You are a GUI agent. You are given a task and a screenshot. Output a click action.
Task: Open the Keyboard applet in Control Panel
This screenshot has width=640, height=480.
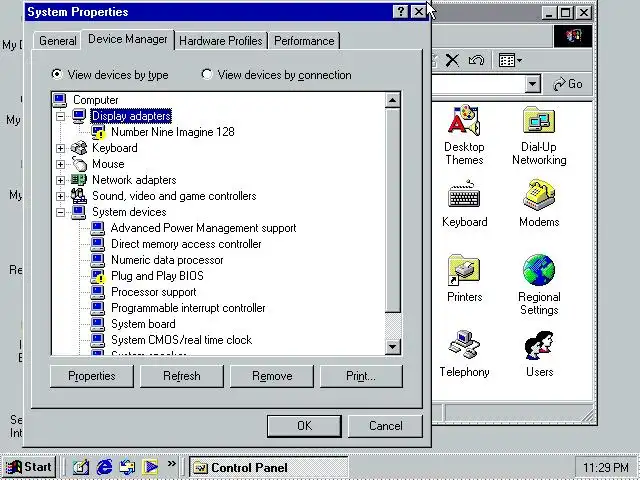click(464, 204)
